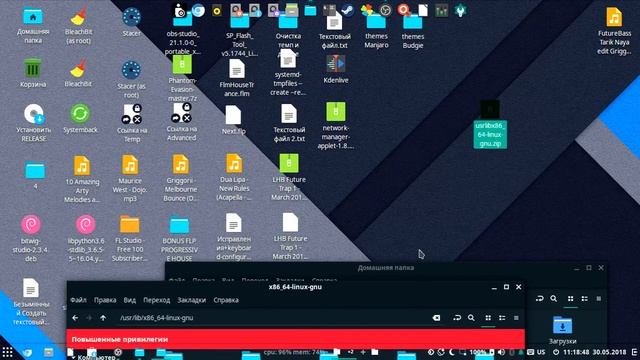
Task: Open the applications grid in bottom panel
Action: (7, 352)
